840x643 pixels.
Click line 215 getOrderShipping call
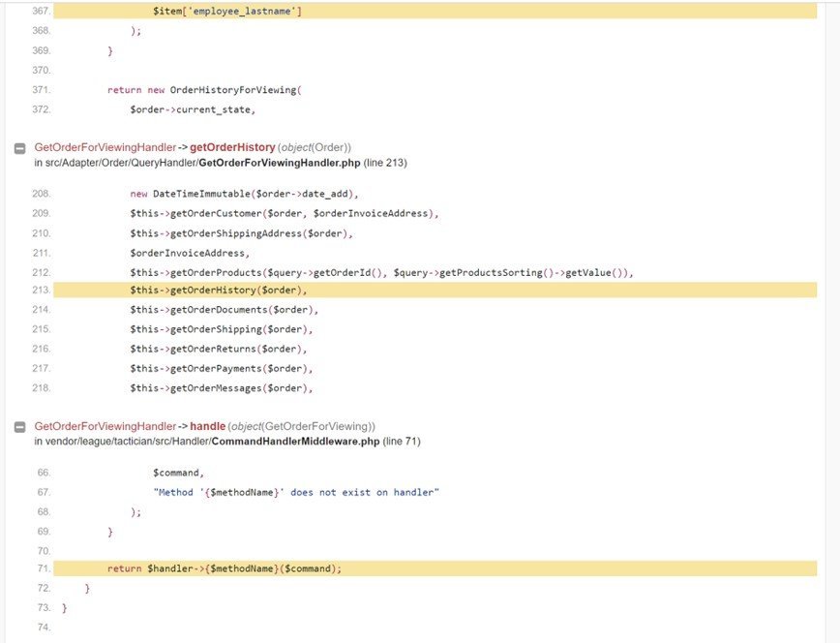click(222, 329)
